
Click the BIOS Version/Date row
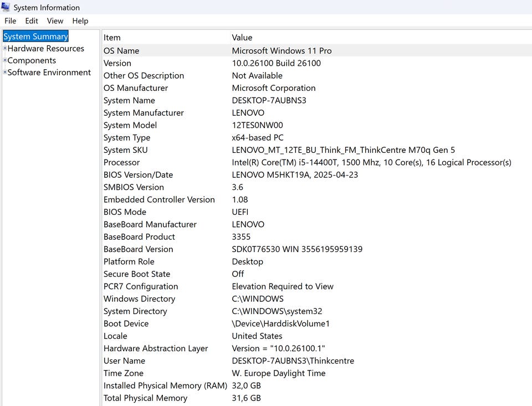(x=138, y=175)
